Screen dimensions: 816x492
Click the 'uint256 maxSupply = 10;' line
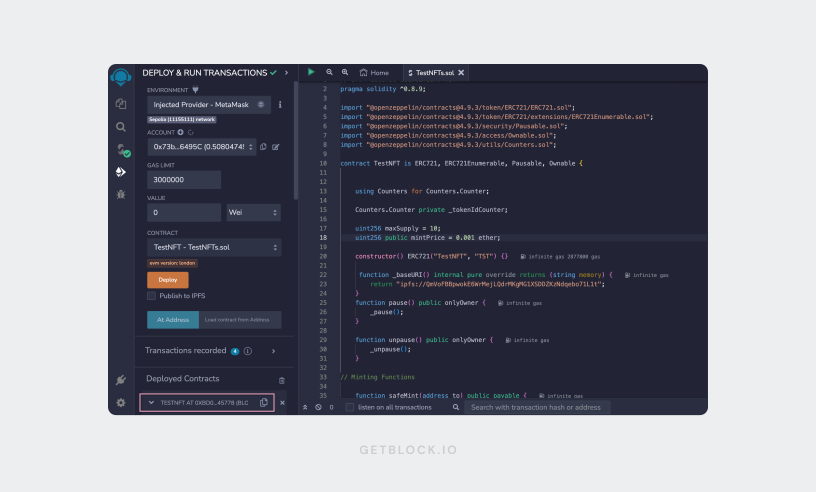(x=398, y=228)
